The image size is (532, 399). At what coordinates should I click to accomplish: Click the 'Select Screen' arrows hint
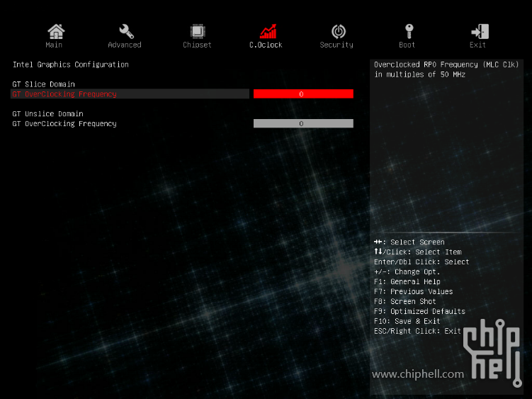(x=409, y=242)
